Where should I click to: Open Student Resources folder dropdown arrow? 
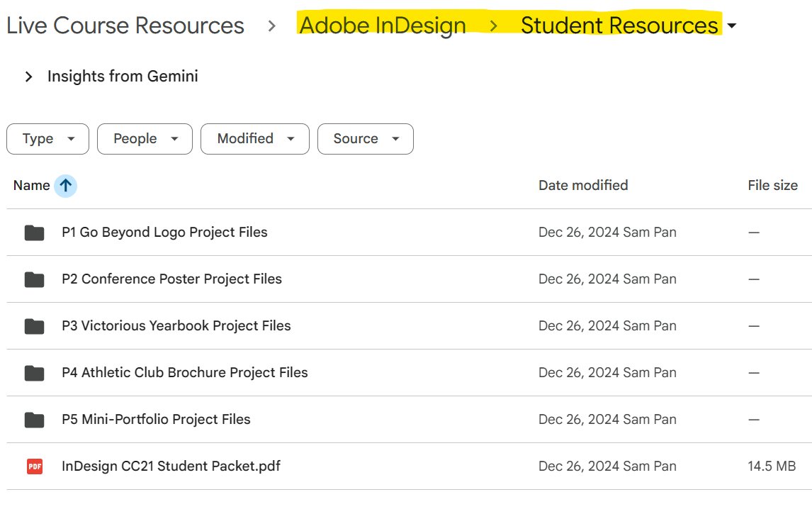pos(732,26)
